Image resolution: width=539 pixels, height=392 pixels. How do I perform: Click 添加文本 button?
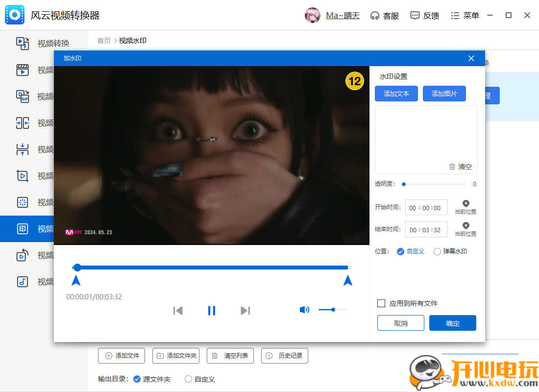pos(396,94)
